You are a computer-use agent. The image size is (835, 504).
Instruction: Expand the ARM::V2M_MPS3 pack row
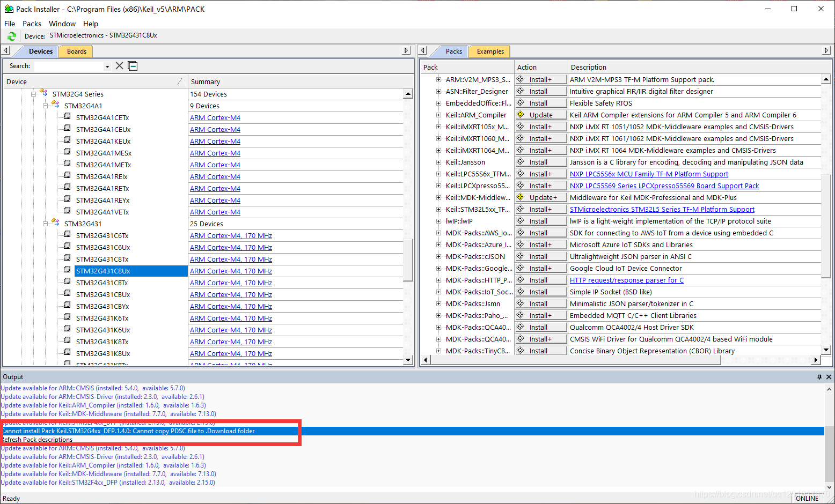pos(438,79)
